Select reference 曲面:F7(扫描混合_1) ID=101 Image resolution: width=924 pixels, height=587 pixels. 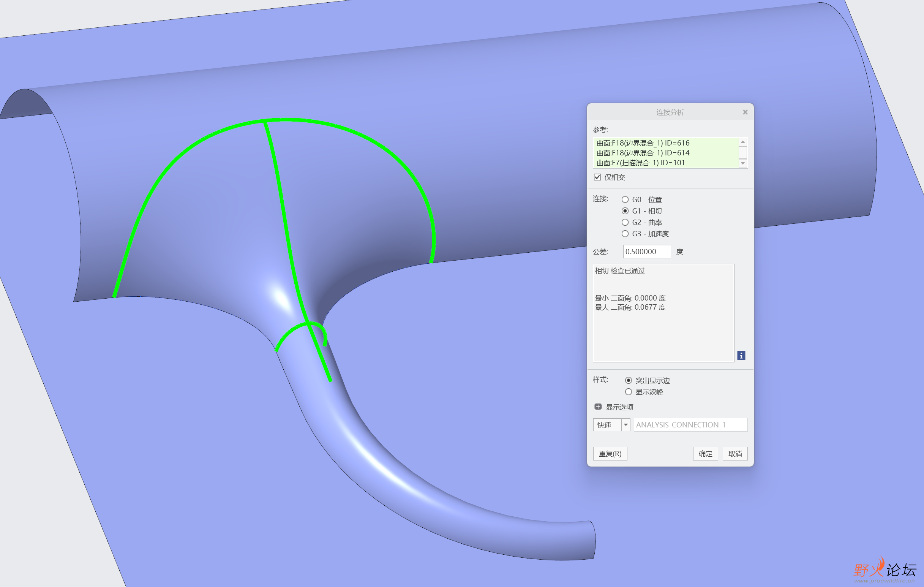click(640, 163)
